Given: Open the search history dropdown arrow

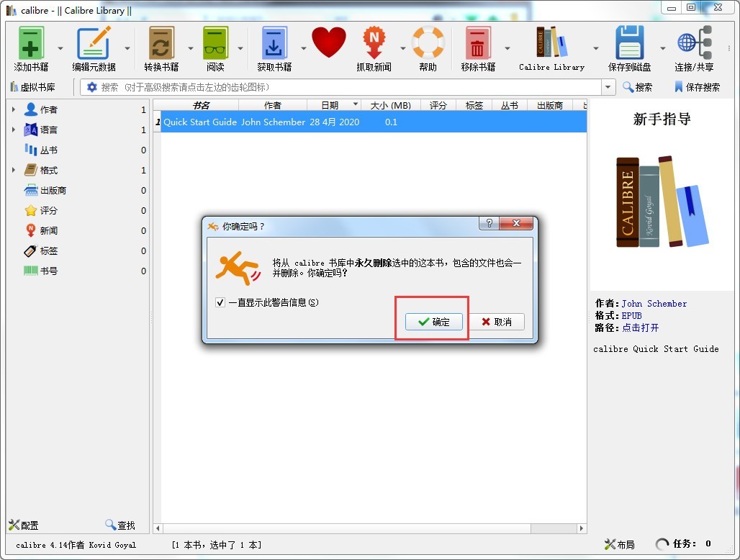Looking at the screenshot, I should tap(608, 87).
